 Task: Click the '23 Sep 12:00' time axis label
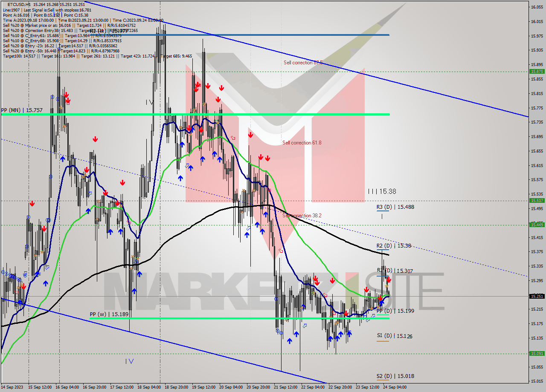[368, 387]
